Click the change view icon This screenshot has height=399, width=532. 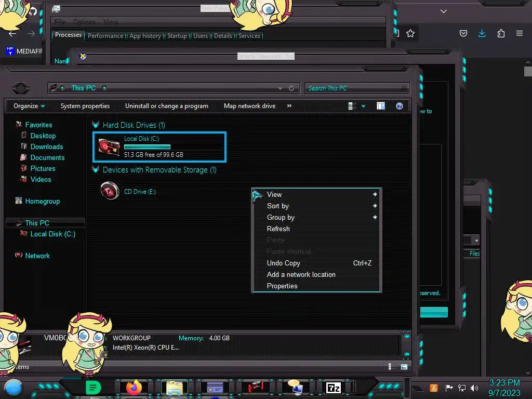[352, 106]
